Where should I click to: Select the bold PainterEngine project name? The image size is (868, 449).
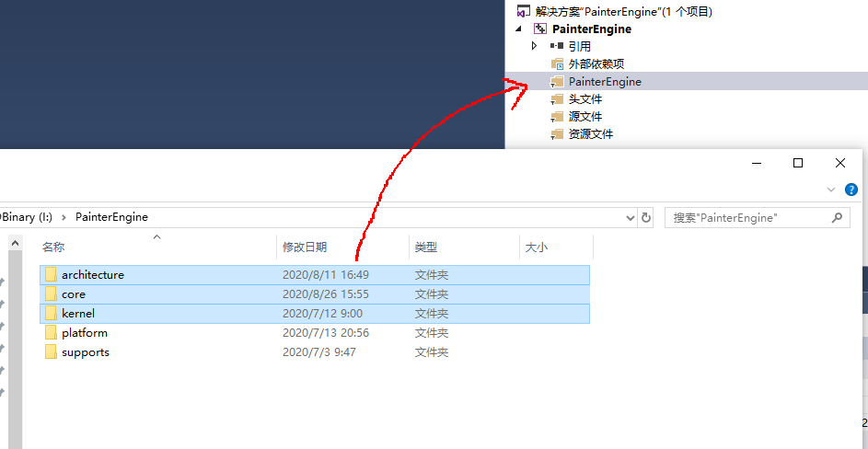click(592, 29)
